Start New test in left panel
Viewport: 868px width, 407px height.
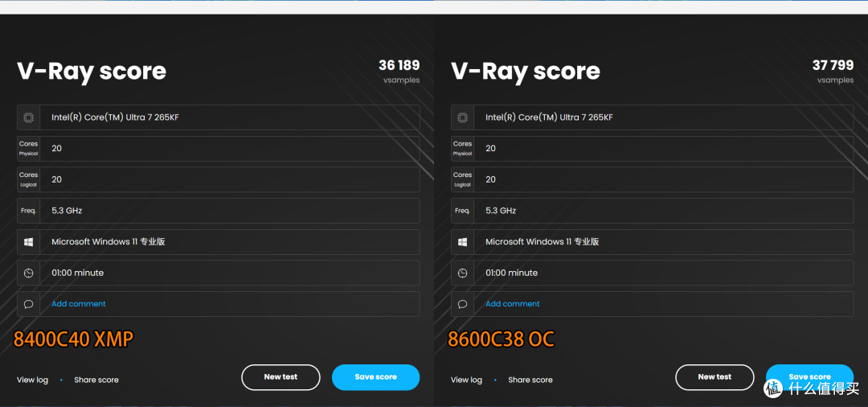(280, 377)
